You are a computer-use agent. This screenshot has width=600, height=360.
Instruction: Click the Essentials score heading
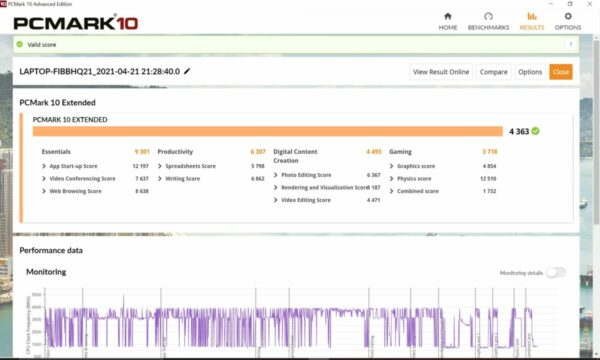[56, 151]
